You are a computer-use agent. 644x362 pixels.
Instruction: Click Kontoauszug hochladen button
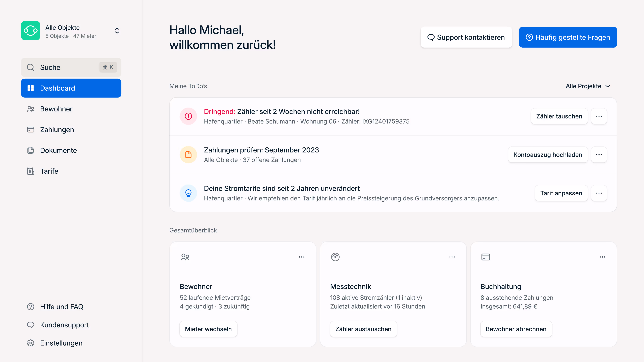tap(548, 155)
